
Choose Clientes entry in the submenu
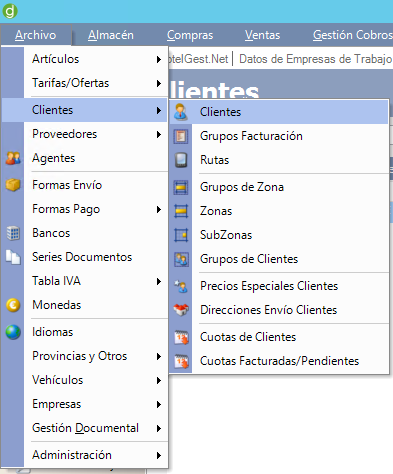coord(279,112)
